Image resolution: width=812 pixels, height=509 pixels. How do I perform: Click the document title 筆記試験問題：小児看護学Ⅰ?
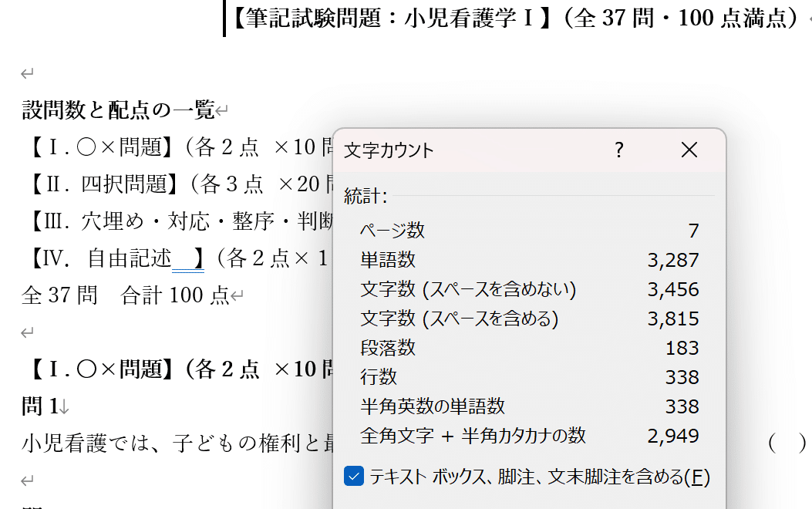[x=389, y=18]
